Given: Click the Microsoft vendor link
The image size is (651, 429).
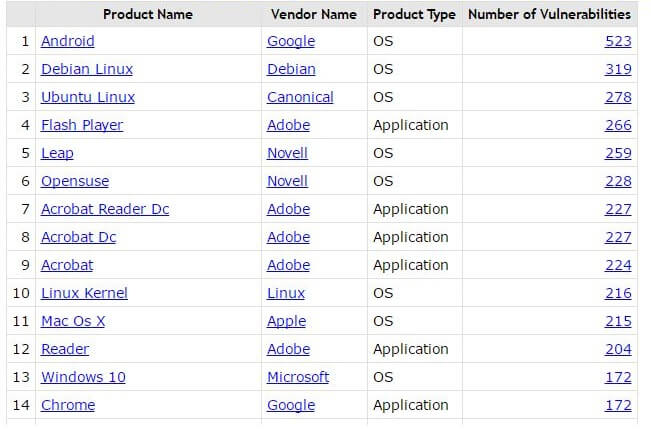Looking at the screenshot, I should tap(298, 377).
